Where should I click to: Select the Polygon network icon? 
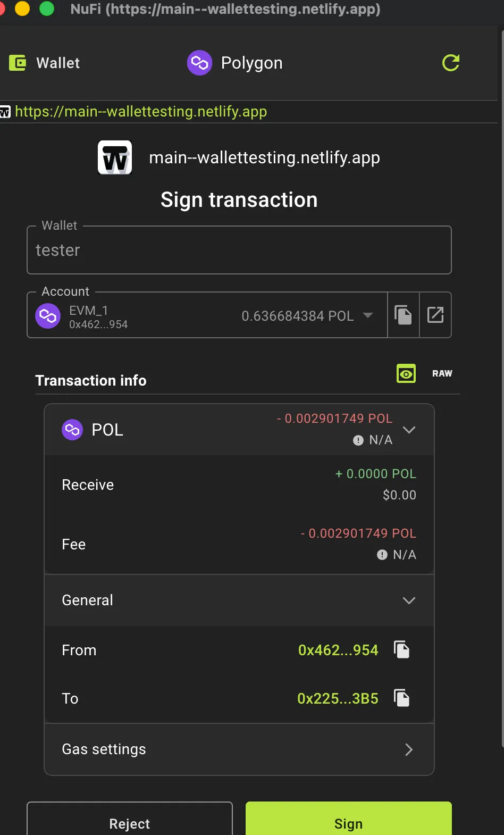[x=199, y=63]
